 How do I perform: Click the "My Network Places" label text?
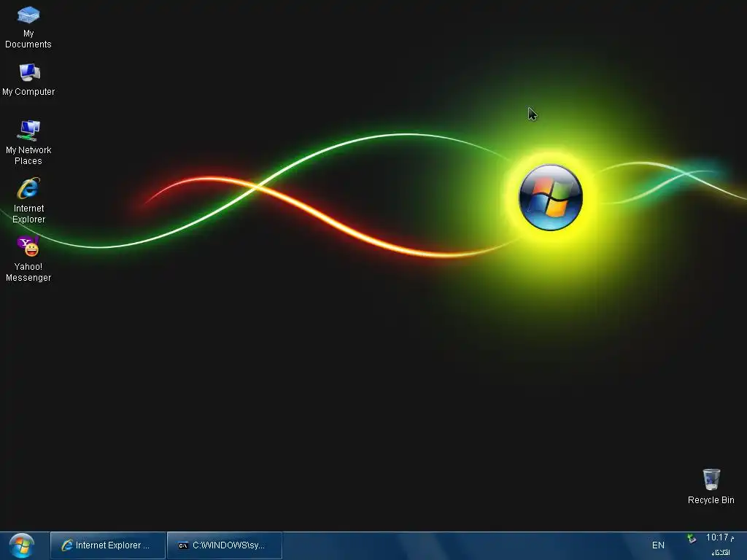(x=28, y=155)
